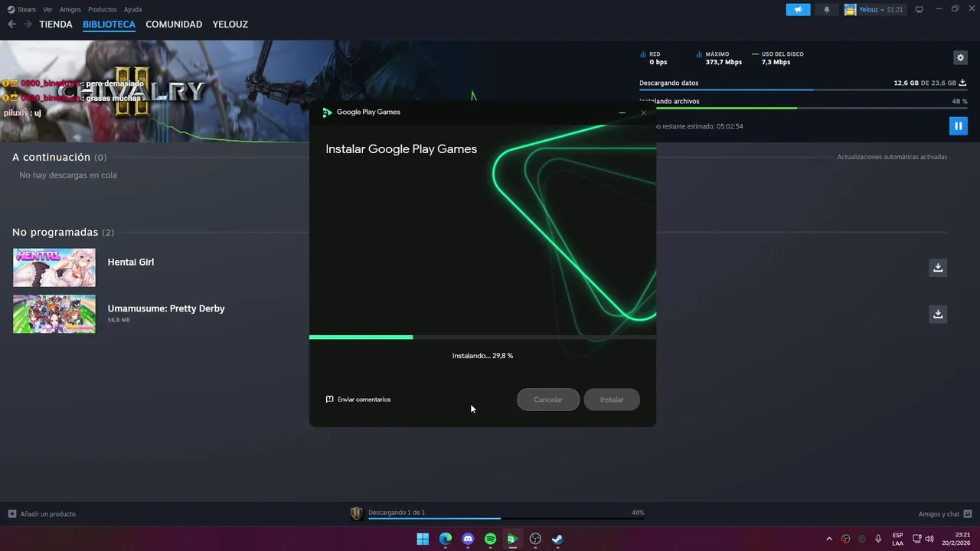Download Hentai Girl with its arrow icon
Viewport: 980px width, 551px height.
pos(938,268)
